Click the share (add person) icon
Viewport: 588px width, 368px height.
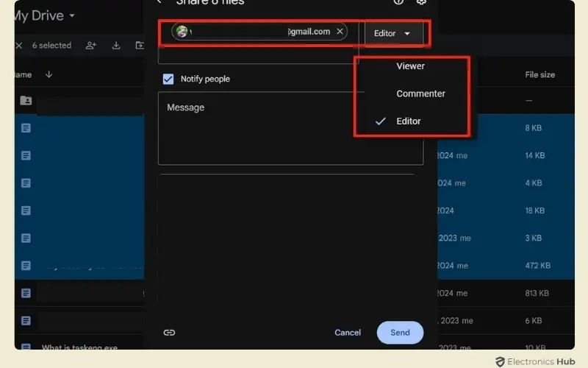(x=90, y=46)
